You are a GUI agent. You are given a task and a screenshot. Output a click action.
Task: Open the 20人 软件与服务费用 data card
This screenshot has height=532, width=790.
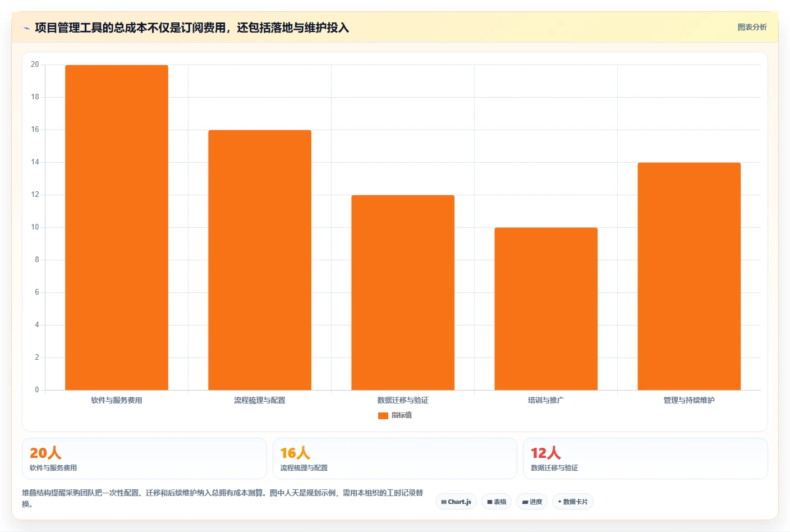(144, 458)
